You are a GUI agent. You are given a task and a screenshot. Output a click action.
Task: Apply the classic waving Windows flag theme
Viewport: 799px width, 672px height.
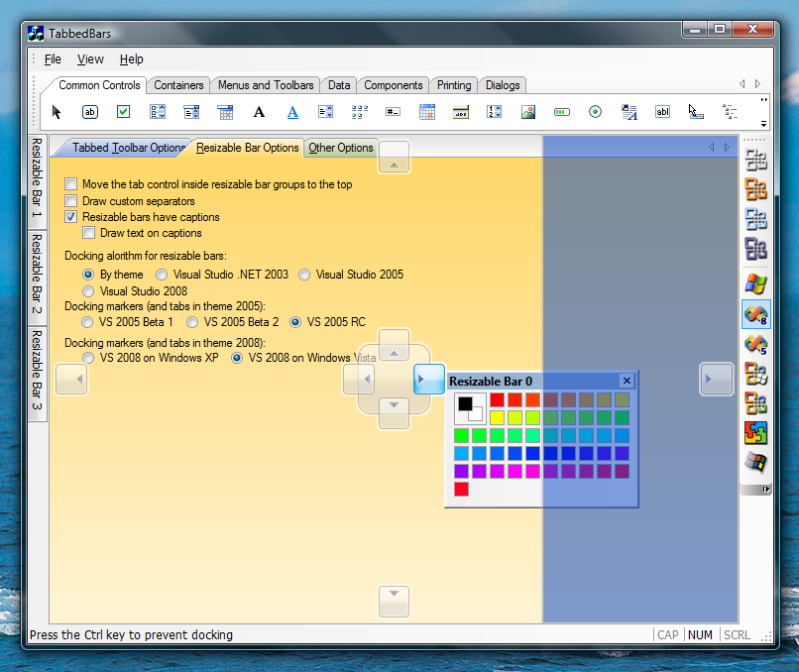click(x=756, y=463)
